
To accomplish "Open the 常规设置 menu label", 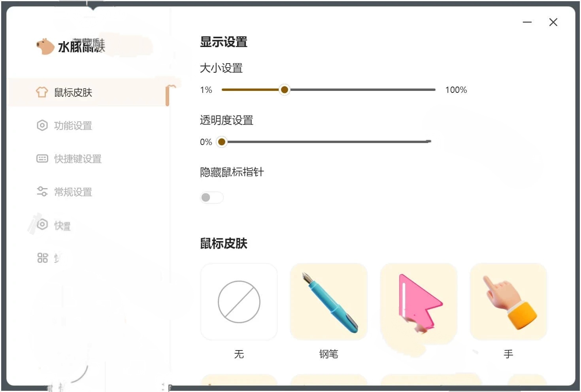I will [x=73, y=192].
